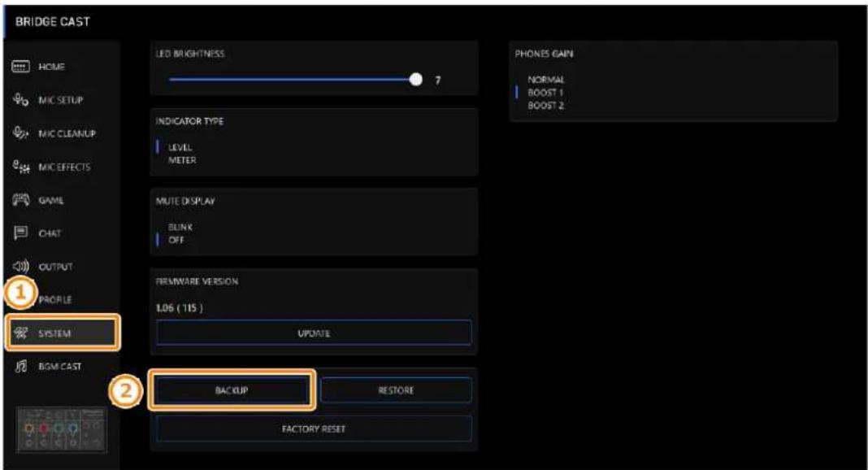This screenshot has width=868, height=470.
Task: Click the MIC CLEANUP icon
Action: (20, 133)
